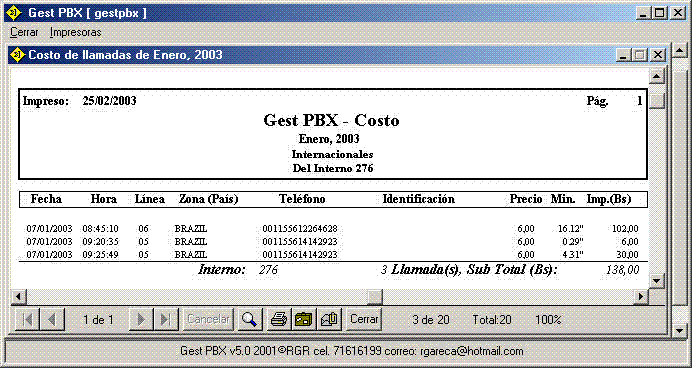
Task: Click the time '09:20:35'
Action: click(x=100, y=242)
